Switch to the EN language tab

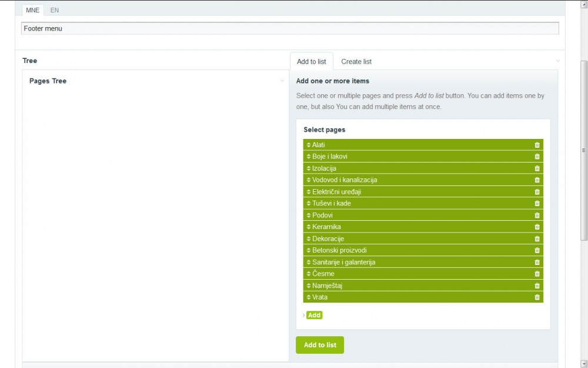point(55,10)
